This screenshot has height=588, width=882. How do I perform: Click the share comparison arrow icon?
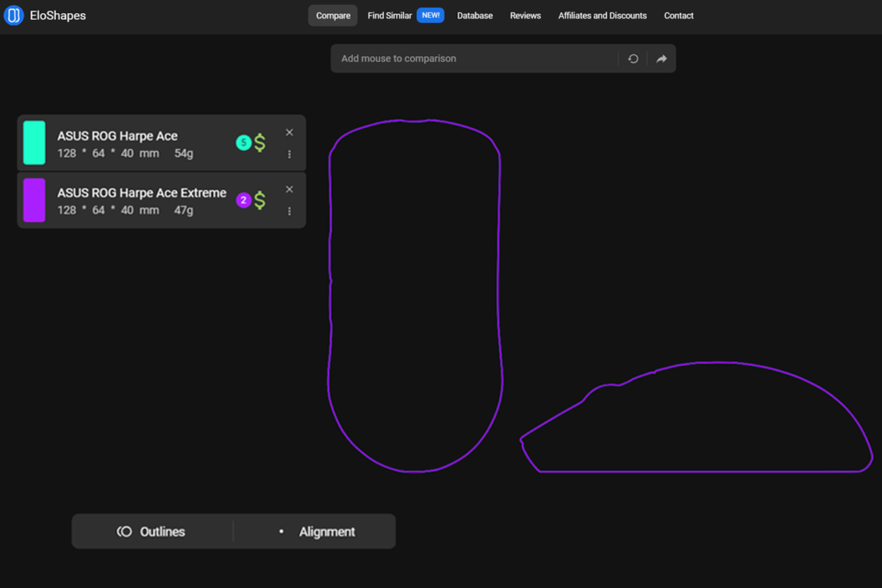point(661,59)
